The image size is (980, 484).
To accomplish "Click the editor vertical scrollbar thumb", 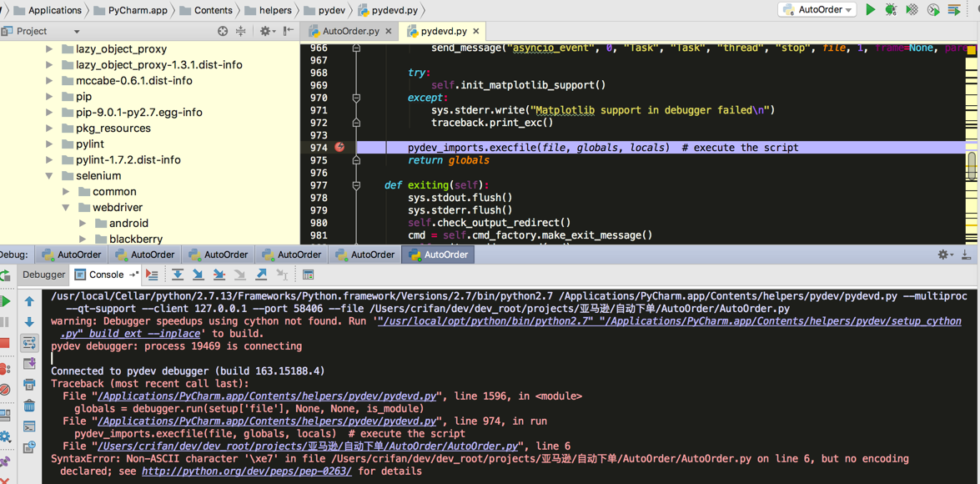I will [972, 165].
